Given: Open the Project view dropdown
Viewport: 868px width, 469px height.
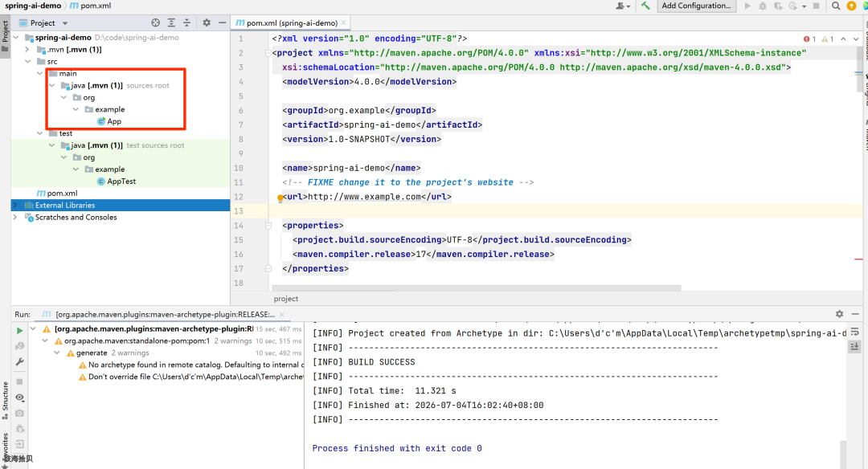Looking at the screenshot, I should coord(65,23).
